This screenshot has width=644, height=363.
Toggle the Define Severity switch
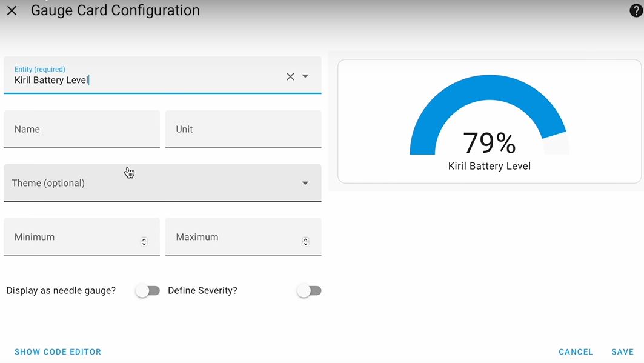(x=309, y=291)
